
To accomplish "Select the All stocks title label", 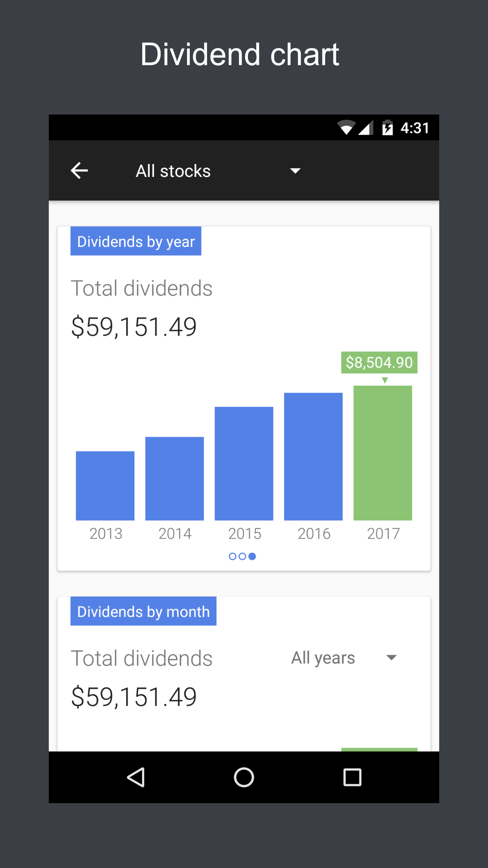I will click(x=173, y=171).
